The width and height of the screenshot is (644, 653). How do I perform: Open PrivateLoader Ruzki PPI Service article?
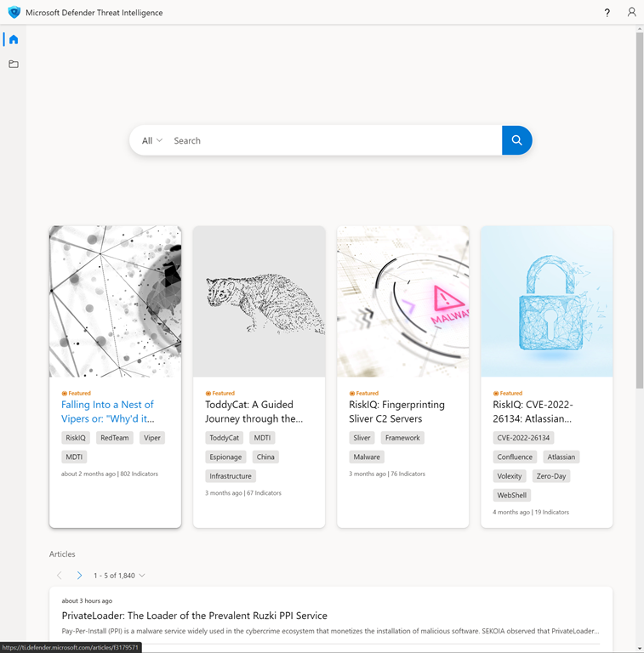click(x=194, y=616)
